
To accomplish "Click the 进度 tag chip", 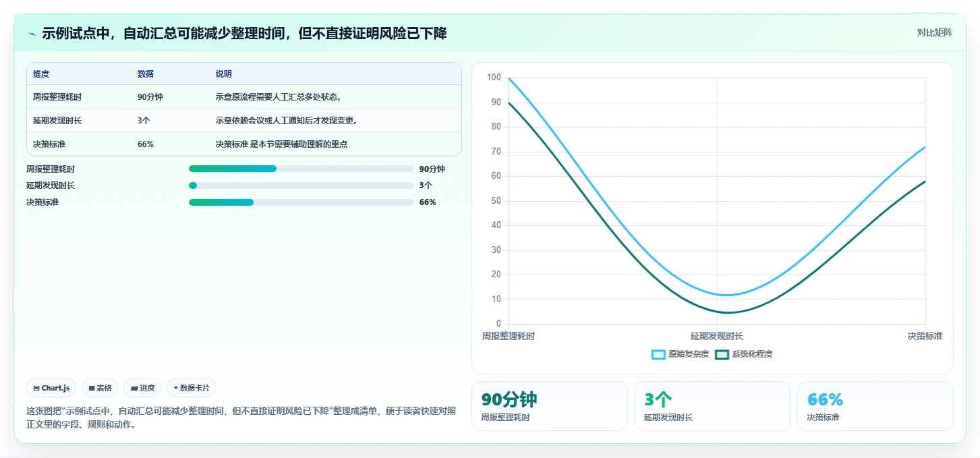I will tap(142, 388).
